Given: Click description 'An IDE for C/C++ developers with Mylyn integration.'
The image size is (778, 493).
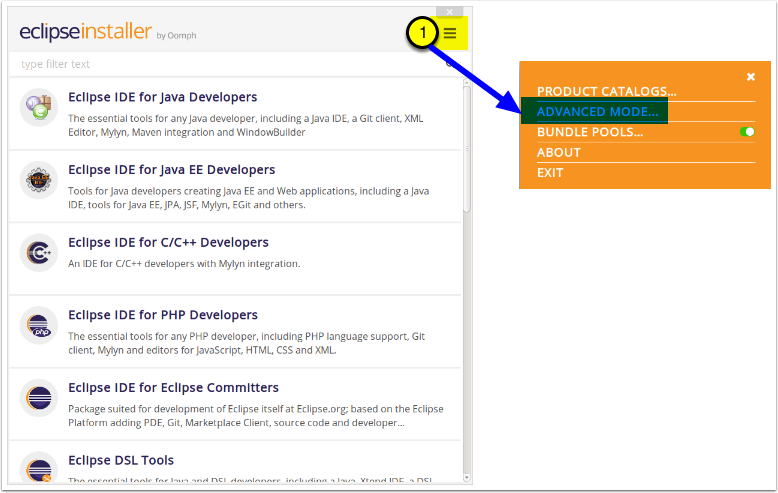Looking at the screenshot, I should coord(184,264).
